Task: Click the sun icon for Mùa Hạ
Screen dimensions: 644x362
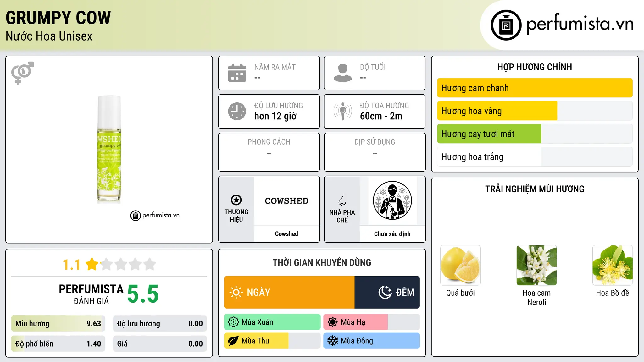Action: (x=333, y=322)
